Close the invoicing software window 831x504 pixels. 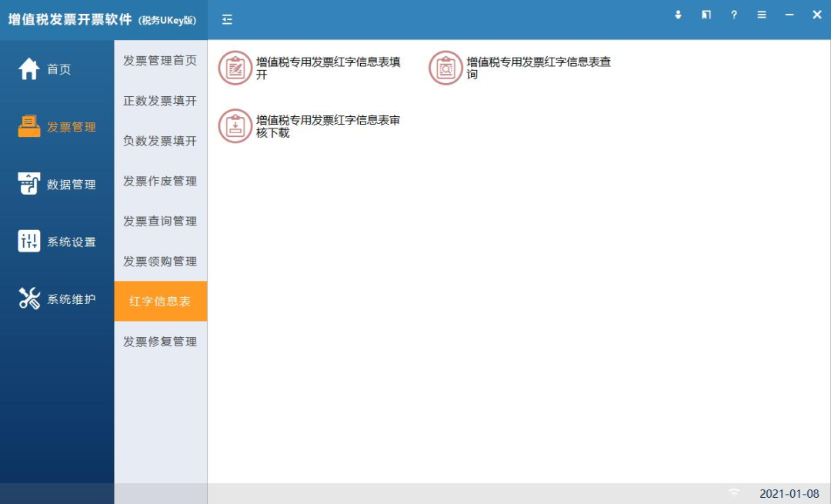point(817,15)
